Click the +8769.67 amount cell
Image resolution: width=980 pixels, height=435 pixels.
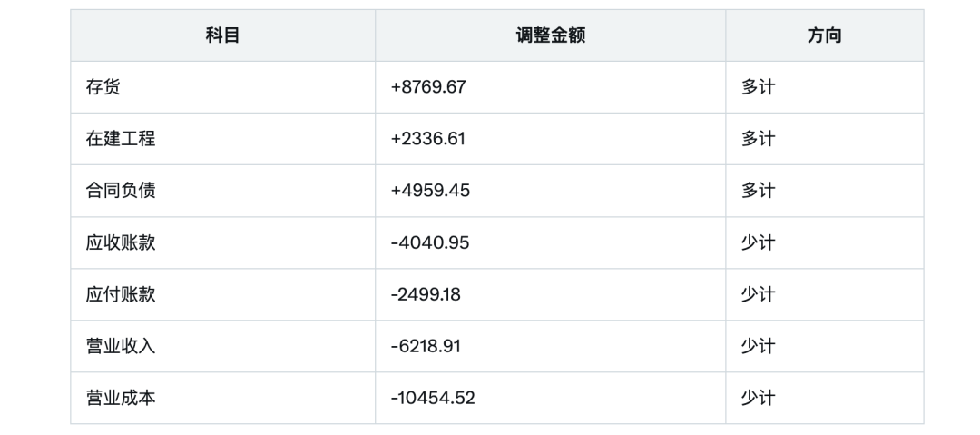point(428,87)
